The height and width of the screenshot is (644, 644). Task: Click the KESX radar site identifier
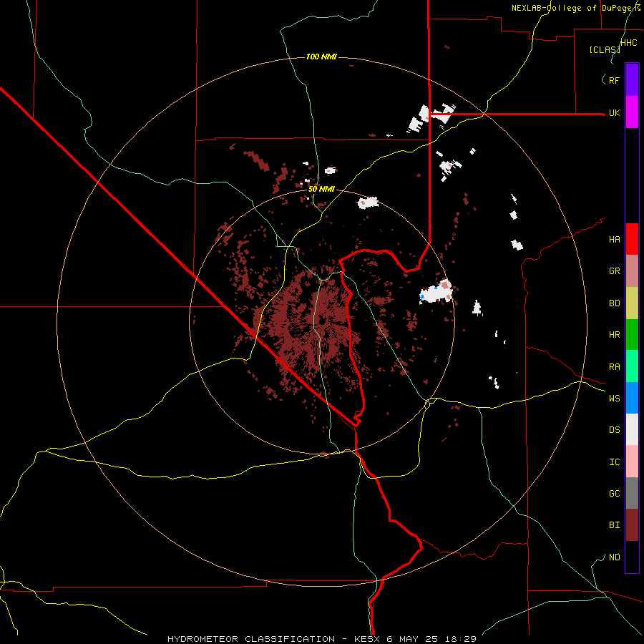tap(367, 639)
